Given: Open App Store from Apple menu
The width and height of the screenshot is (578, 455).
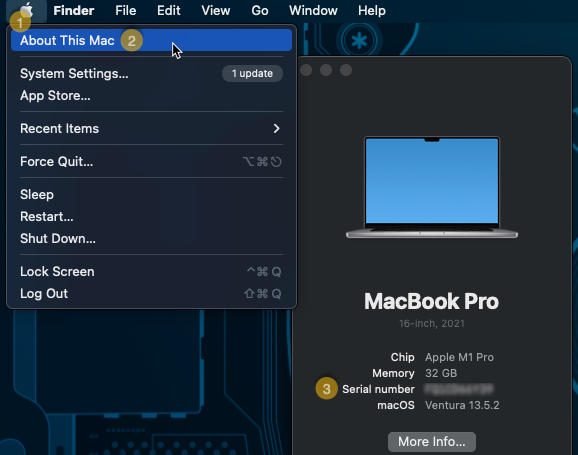Looking at the screenshot, I should 152,95.
